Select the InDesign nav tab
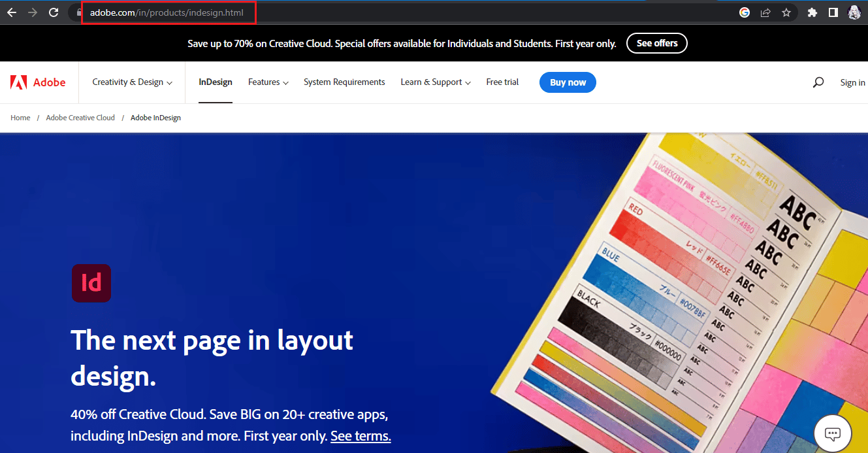868x453 pixels. coord(216,82)
